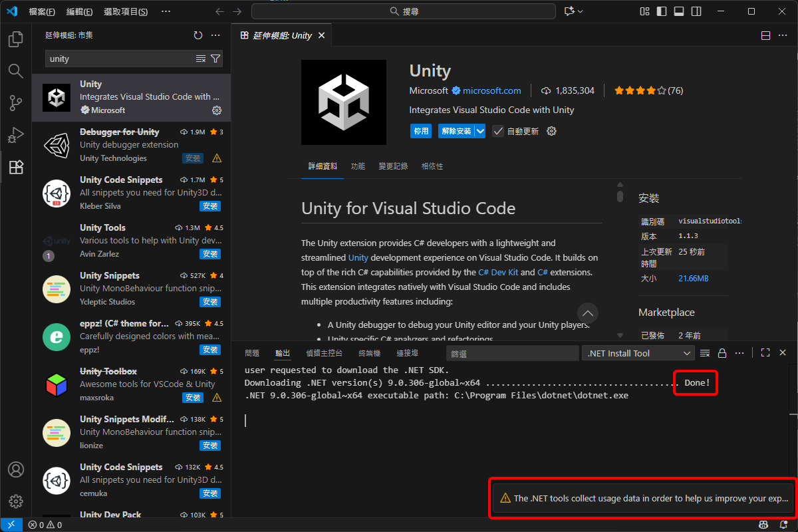798x532 pixels.
Task: Click the Search icon in activity bar
Action: pos(15,71)
